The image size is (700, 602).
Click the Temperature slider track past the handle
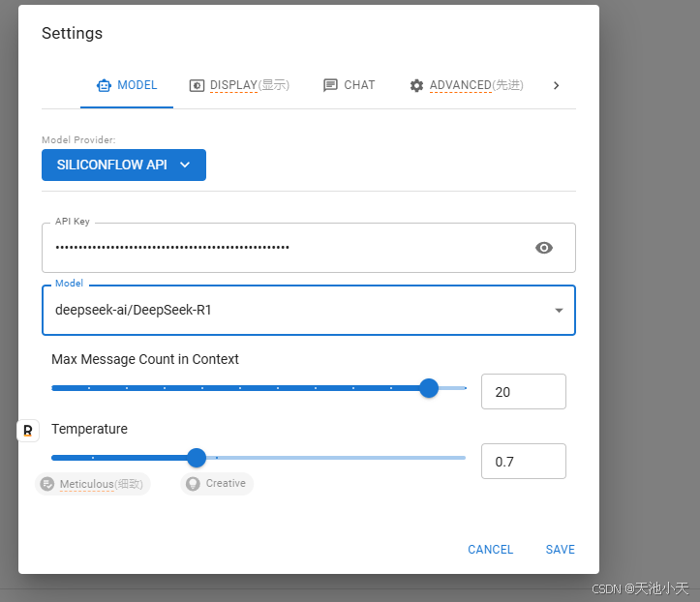pos(336,458)
